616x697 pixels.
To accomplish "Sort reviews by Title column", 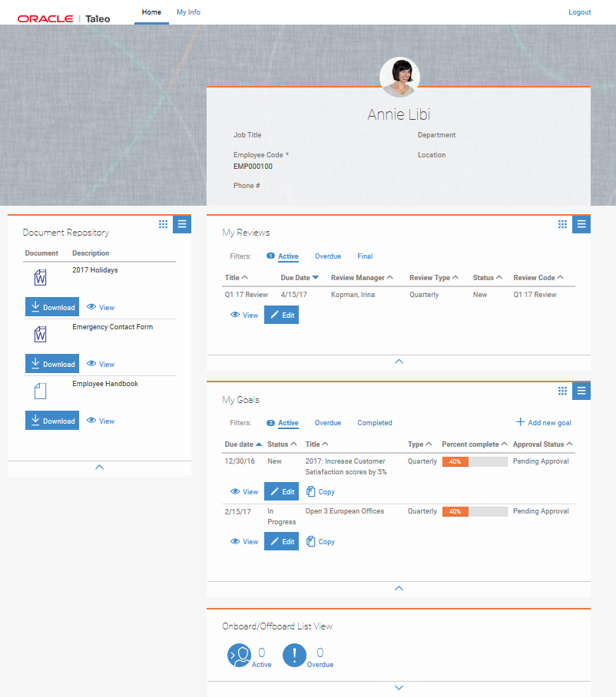I will 236,277.
